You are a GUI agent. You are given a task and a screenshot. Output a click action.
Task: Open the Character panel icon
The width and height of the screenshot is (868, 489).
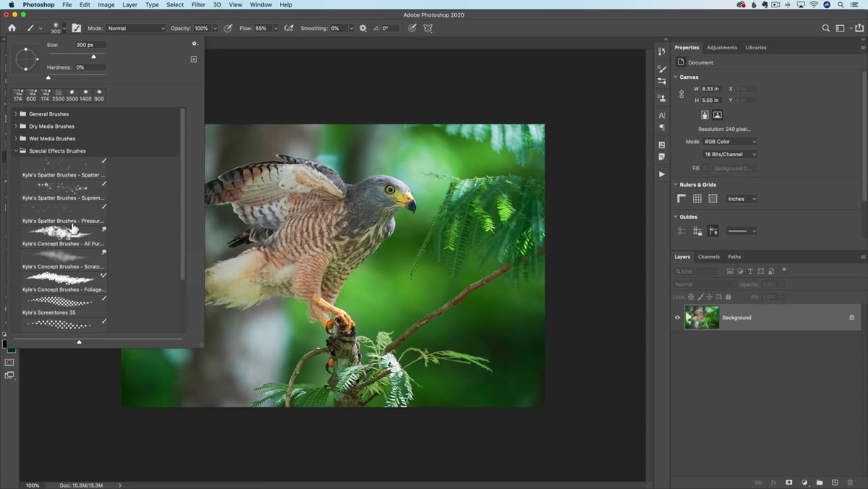662,115
